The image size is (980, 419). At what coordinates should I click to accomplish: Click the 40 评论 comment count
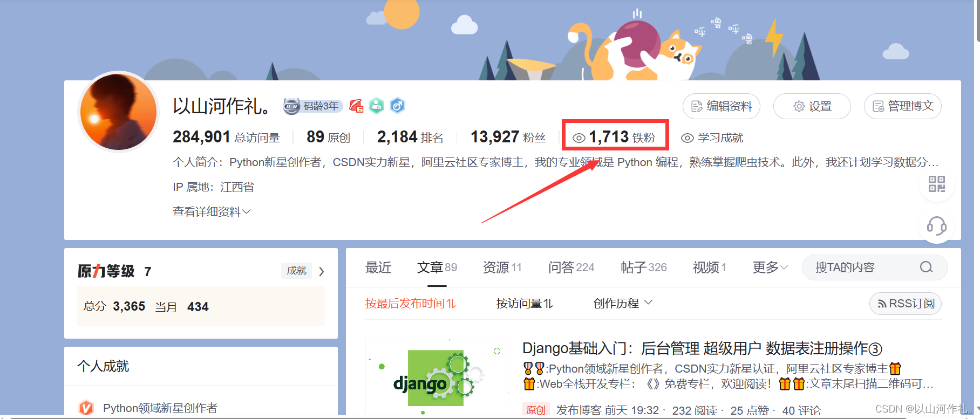click(x=801, y=410)
